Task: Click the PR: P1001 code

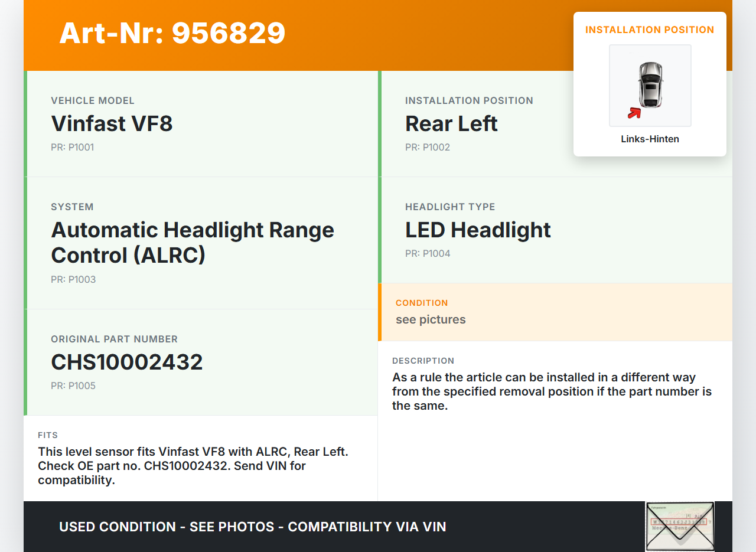Action: (72, 147)
